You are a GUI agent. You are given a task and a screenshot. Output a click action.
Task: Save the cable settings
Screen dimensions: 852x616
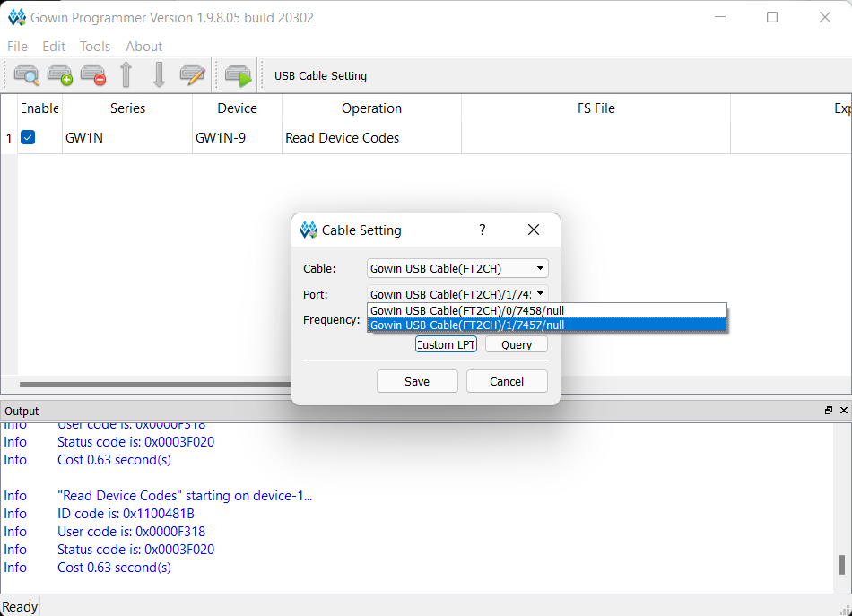417,381
